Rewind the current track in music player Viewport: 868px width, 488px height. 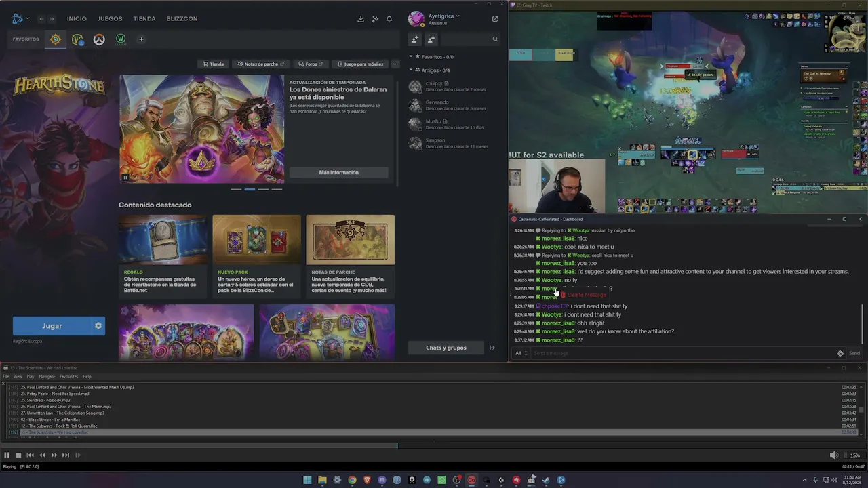[x=42, y=455]
